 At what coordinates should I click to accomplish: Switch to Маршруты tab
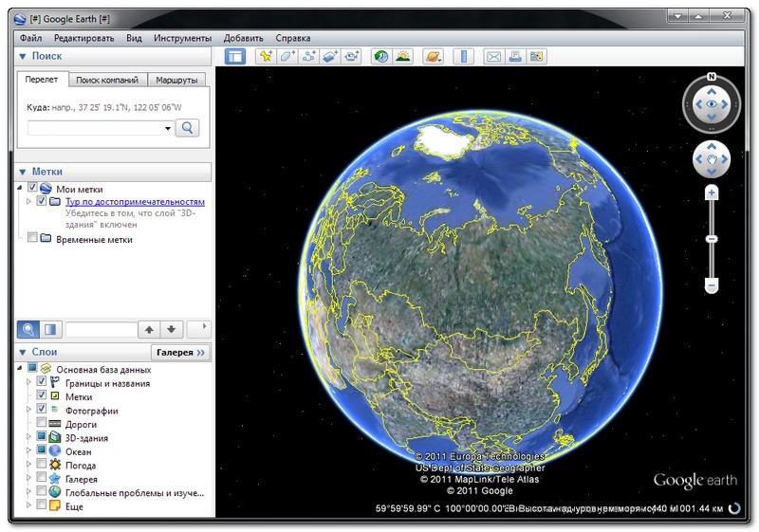coord(176,81)
